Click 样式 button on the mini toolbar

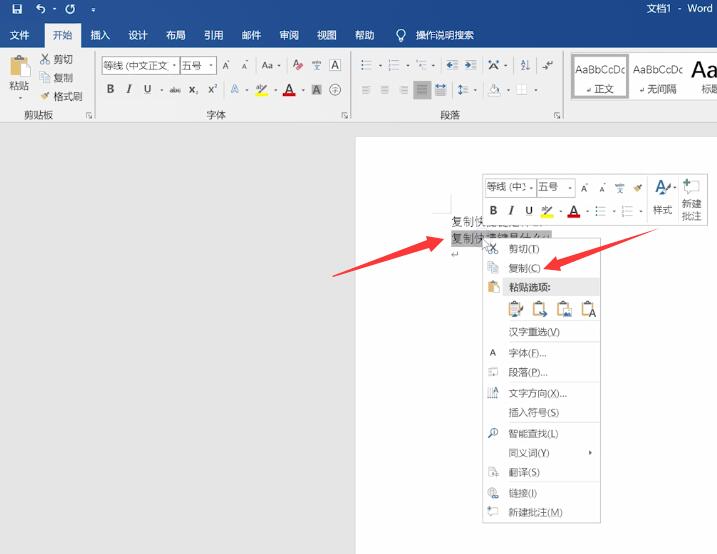coord(663,197)
